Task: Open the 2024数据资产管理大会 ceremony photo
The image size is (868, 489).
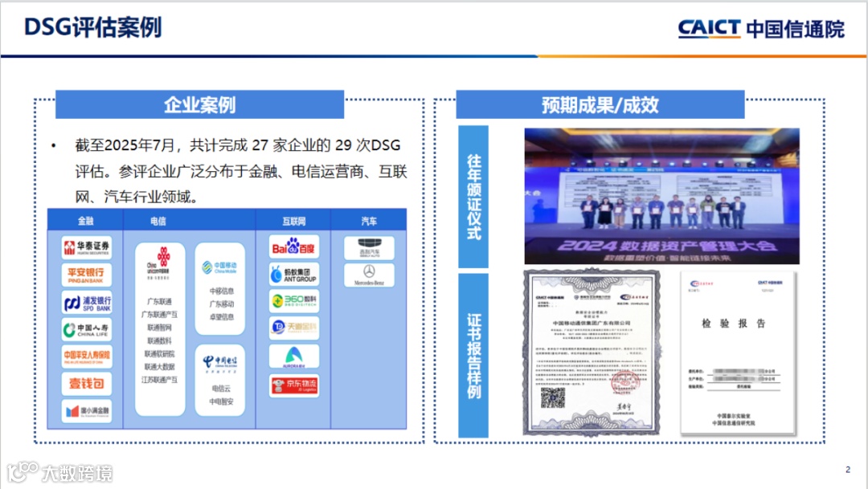Action: pos(661,196)
